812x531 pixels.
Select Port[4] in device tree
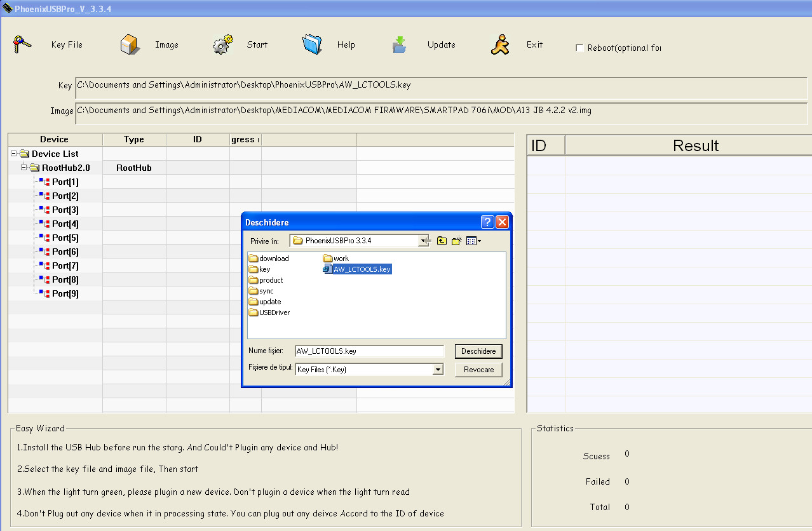[65, 224]
